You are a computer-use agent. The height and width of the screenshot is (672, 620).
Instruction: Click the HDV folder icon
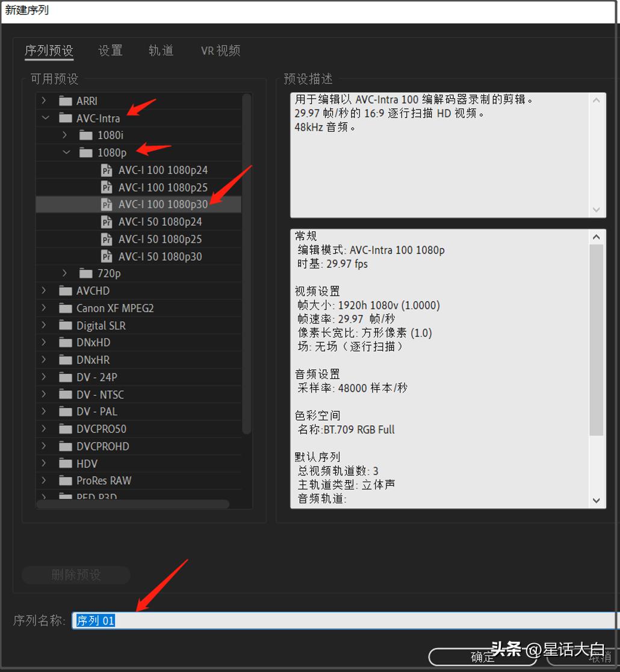point(64,463)
